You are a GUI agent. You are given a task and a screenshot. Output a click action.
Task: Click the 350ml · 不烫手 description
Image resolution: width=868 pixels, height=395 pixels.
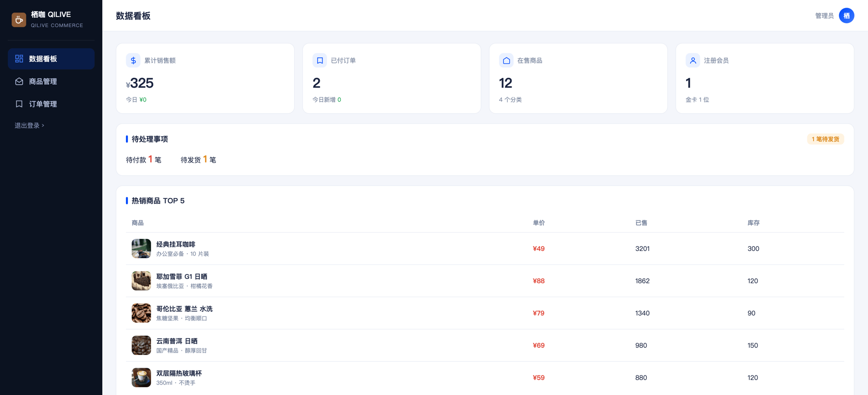176,383
